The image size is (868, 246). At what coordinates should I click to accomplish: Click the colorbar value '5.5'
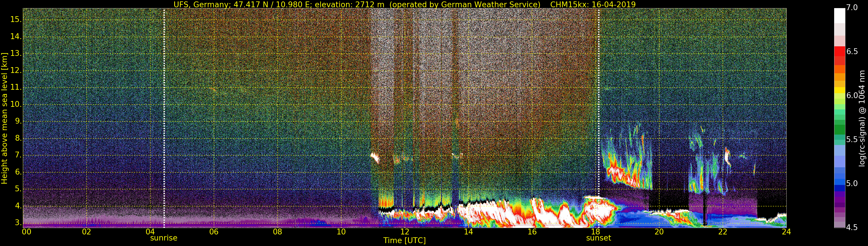coord(852,139)
